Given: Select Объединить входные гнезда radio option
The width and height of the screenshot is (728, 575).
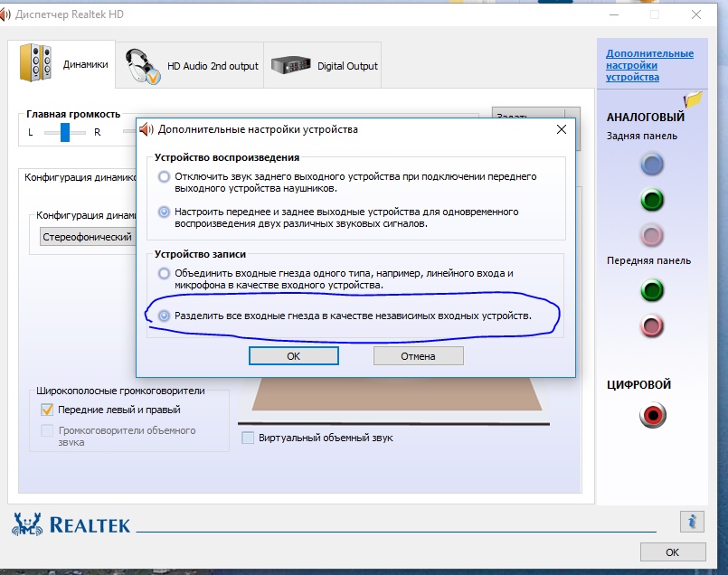Looking at the screenshot, I should point(164,273).
